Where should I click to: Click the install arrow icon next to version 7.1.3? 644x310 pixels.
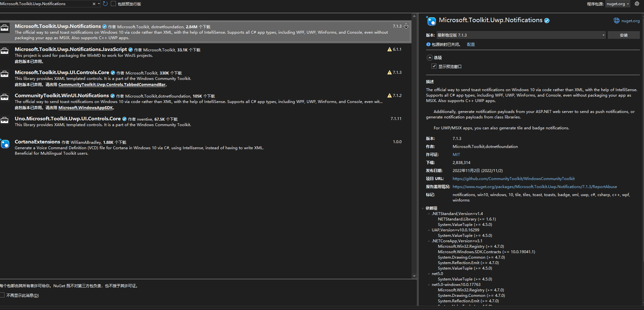pos(406,26)
